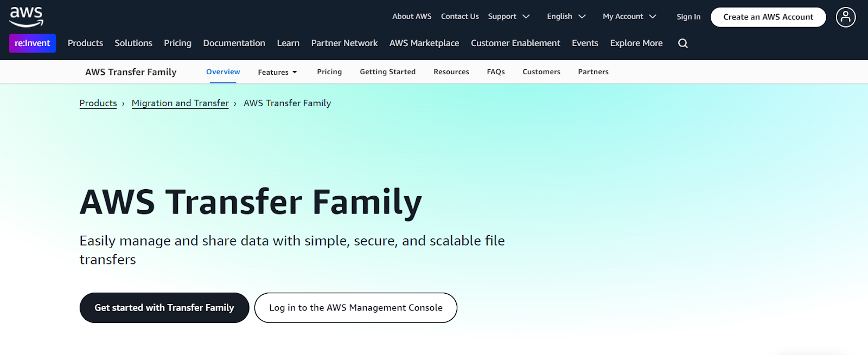Image resolution: width=868 pixels, height=355 pixels.
Task: Open the Partner Network menu
Action: [x=344, y=43]
